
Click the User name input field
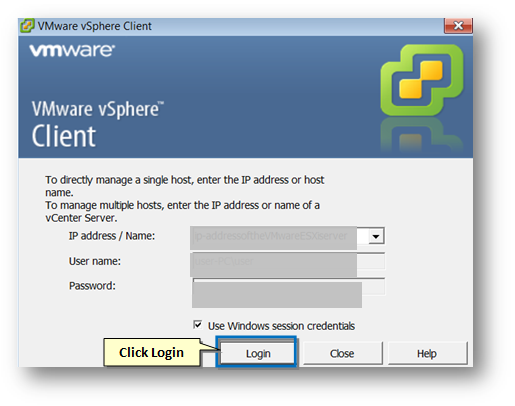[288, 261]
